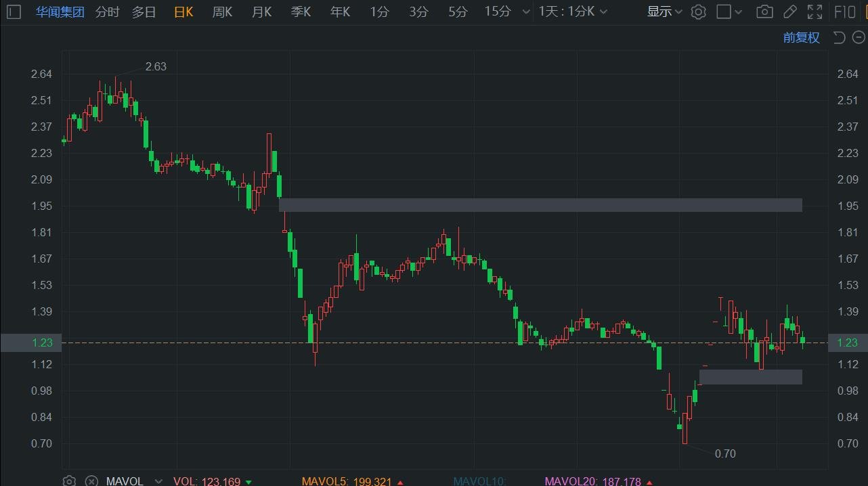Open MAVOL indicator settings gear
868x486 pixels.
tap(69, 481)
